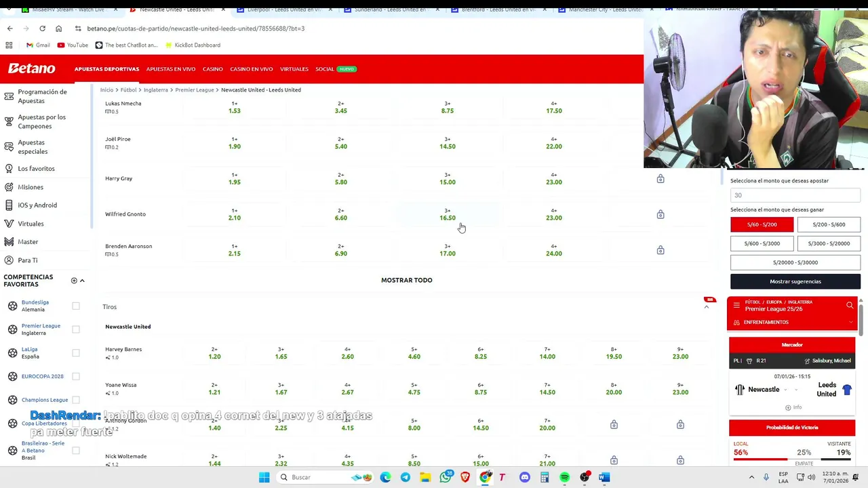Open the Virtuales tab

(x=294, y=69)
